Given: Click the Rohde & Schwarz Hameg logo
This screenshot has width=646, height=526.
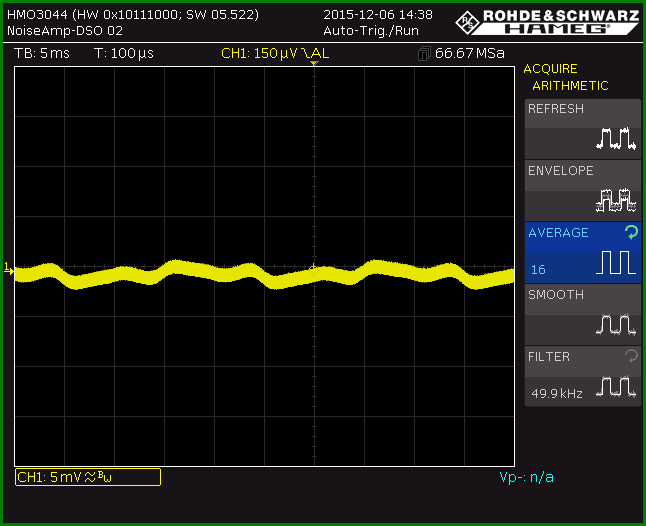Looking at the screenshot, I should click(x=548, y=22).
